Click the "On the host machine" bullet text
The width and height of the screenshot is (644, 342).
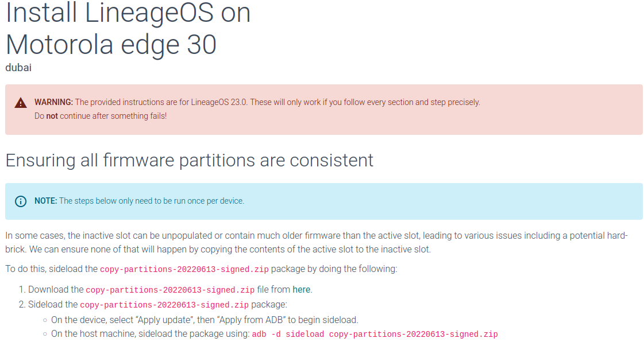pyautogui.click(x=151, y=334)
